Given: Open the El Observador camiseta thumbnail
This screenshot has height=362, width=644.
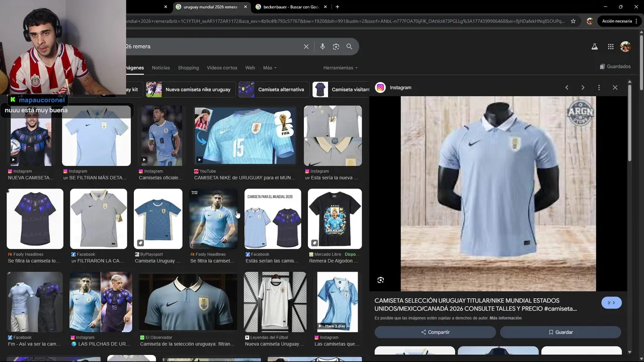Looking at the screenshot, I should pyautogui.click(x=188, y=302).
